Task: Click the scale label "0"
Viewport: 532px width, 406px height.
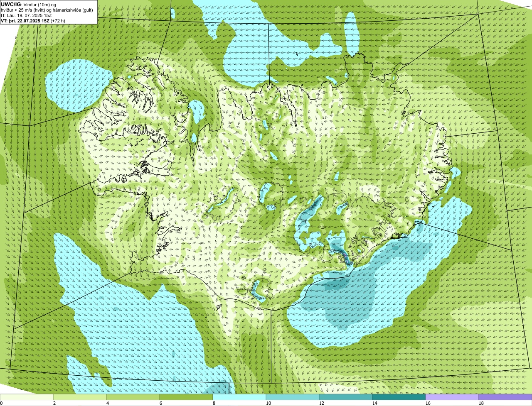Action: point(1,403)
